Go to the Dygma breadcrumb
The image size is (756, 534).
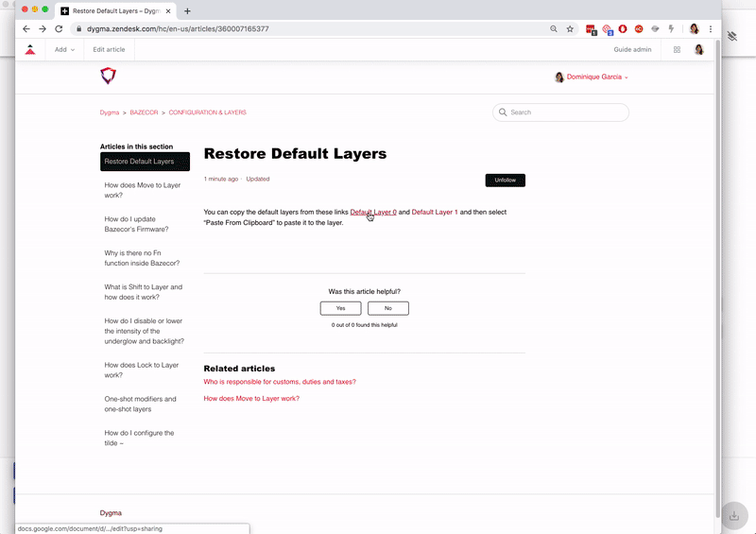pos(110,112)
